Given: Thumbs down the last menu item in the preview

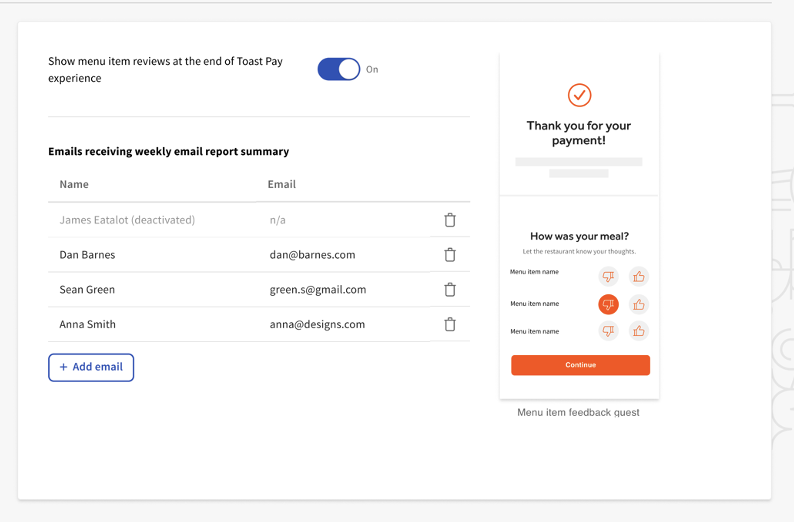Looking at the screenshot, I should pos(608,331).
